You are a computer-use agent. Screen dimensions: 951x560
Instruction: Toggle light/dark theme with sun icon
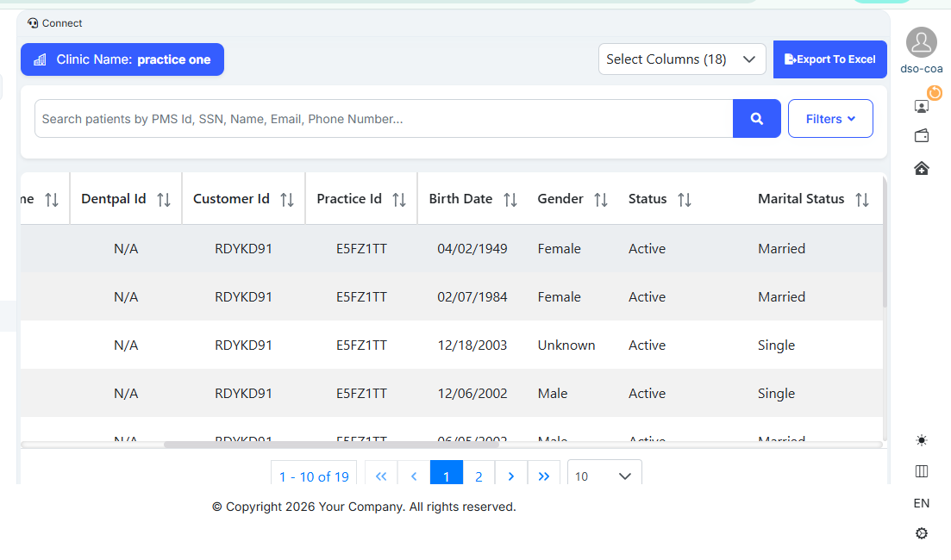click(921, 440)
